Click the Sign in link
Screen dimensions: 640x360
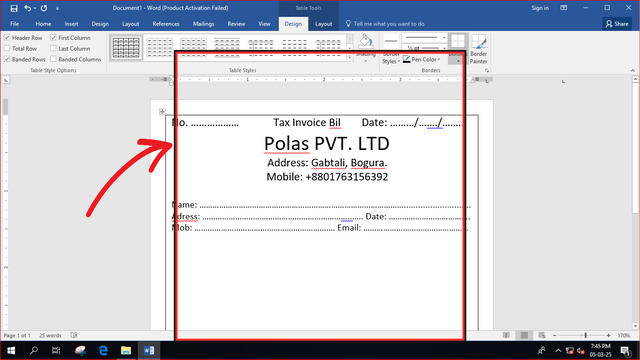[540, 8]
